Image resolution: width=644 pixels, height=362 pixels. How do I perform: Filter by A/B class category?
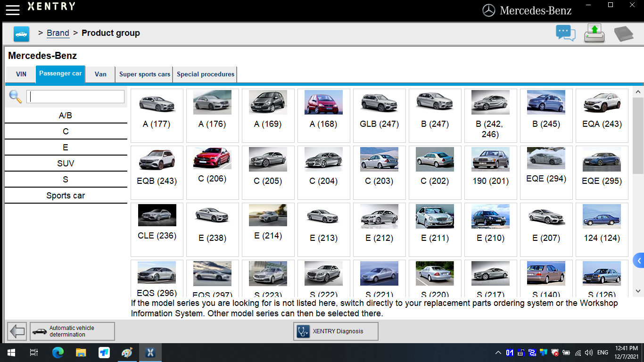66,115
